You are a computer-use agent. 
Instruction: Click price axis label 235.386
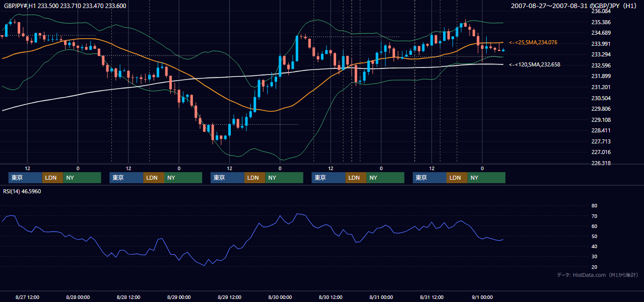(601, 22)
